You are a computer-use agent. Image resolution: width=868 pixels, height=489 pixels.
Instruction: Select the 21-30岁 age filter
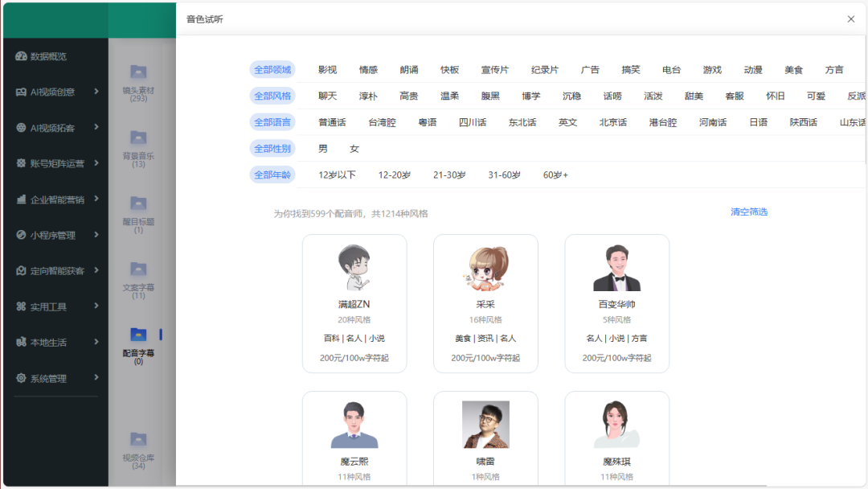(448, 174)
